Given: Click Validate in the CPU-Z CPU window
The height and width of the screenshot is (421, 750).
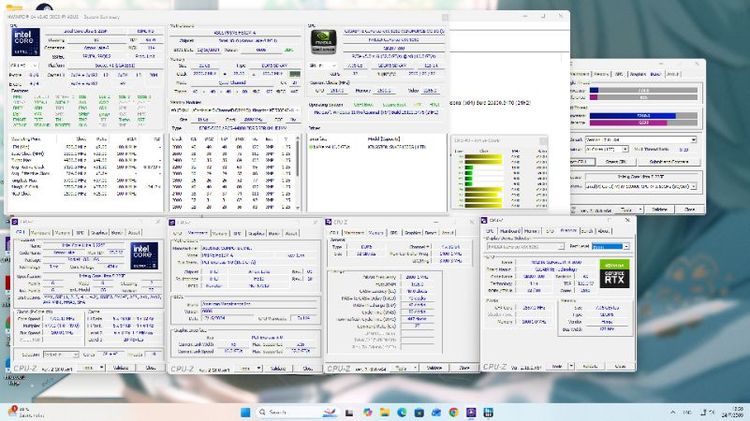Looking at the screenshot, I should [121, 368].
